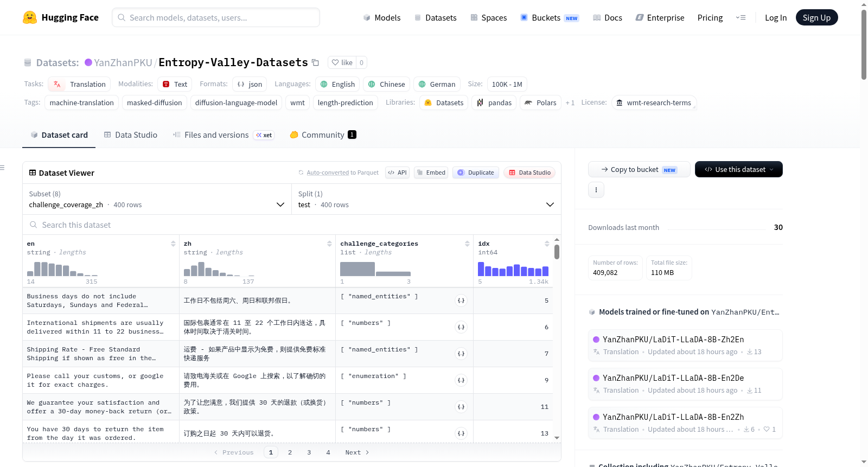Open the Auto-converted to Parquet link
Image resolution: width=868 pixels, height=467 pixels.
[x=339, y=172]
